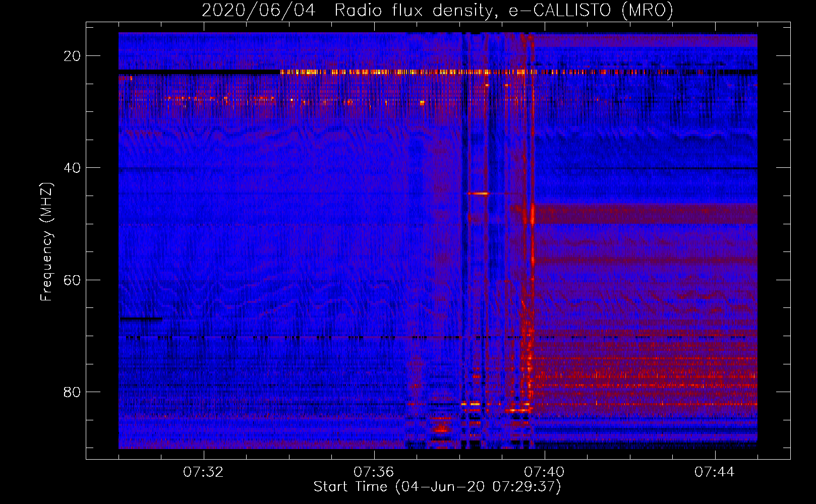Click the 07:40 time tick label

(544, 472)
